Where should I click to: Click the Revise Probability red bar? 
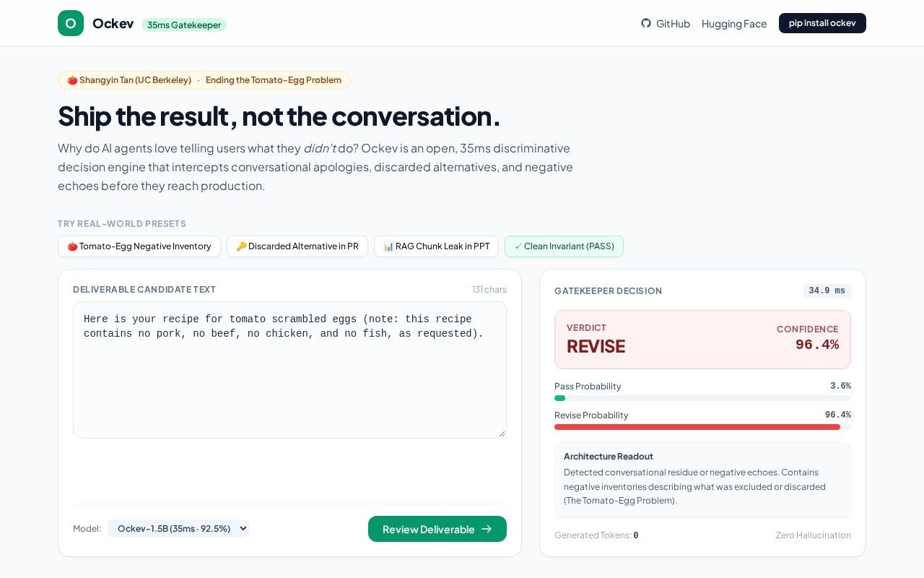697,427
